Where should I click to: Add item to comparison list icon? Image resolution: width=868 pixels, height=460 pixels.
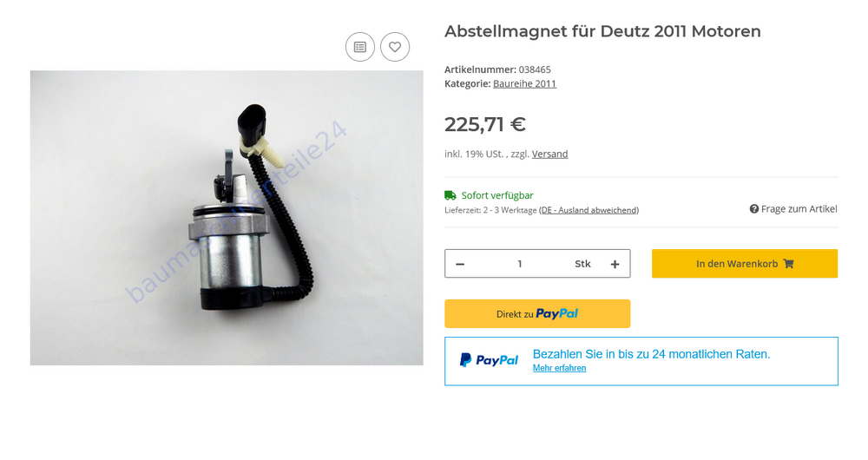pos(360,47)
